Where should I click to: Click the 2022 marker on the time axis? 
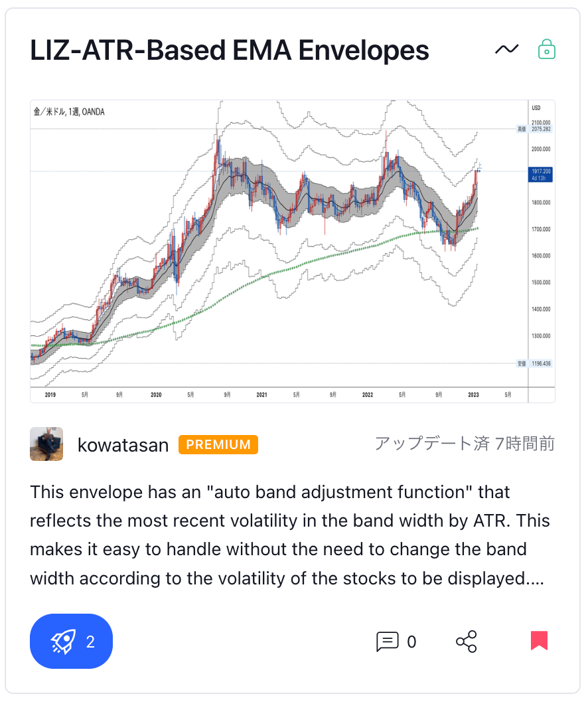point(368,395)
